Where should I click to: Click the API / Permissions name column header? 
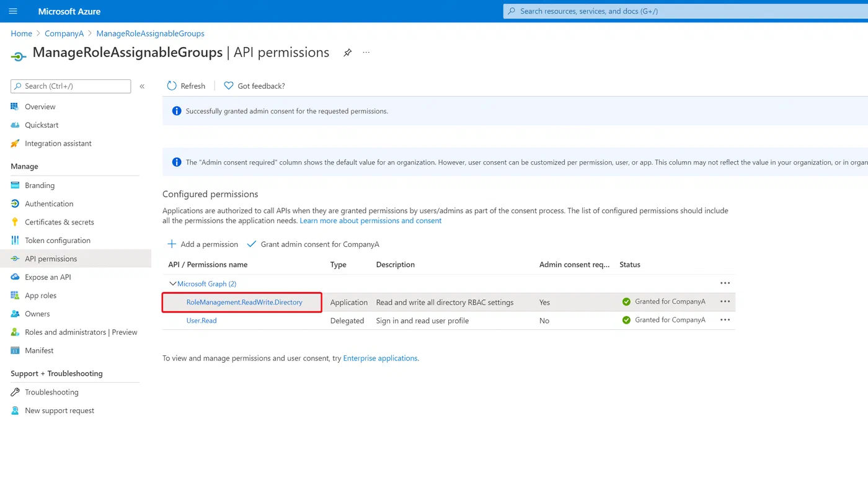point(208,265)
